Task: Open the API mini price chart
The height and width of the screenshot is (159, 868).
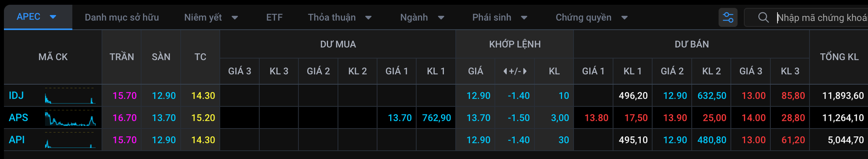Action: (70, 140)
